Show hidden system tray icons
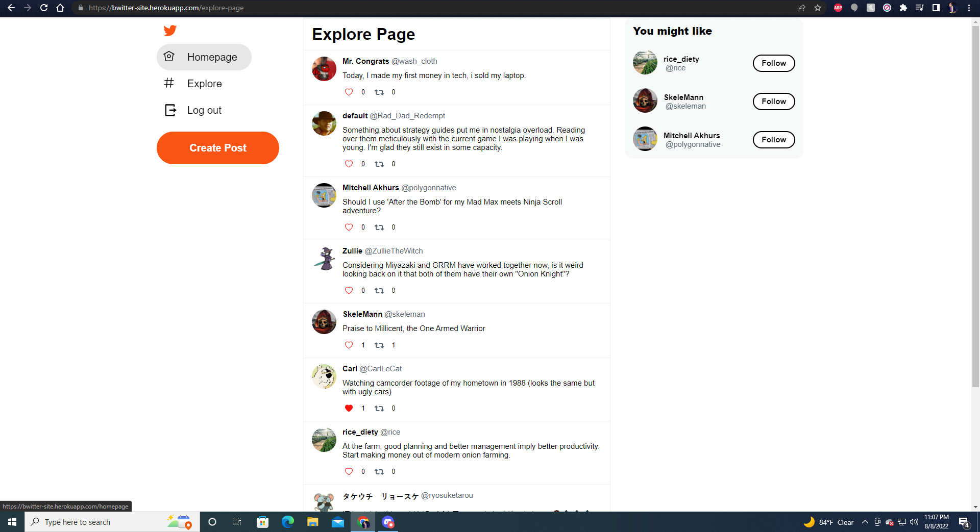This screenshot has height=532, width=980. [865, 522]
